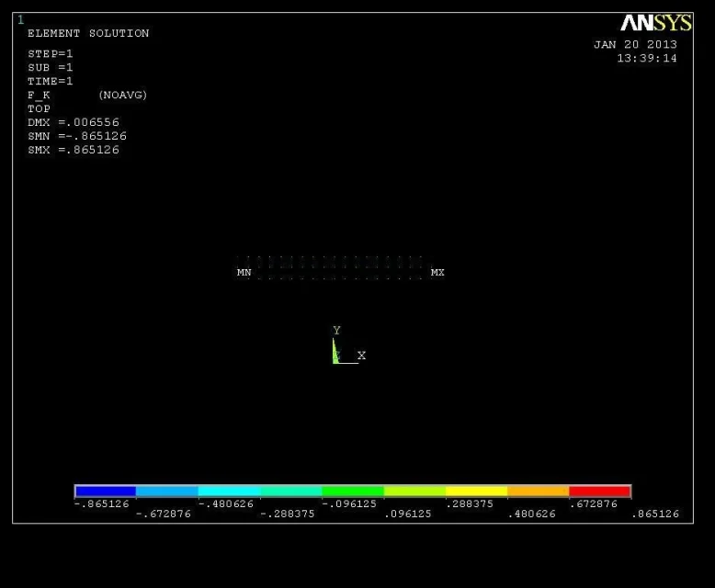Click the Y axis label of triad

tap(336, 330)
